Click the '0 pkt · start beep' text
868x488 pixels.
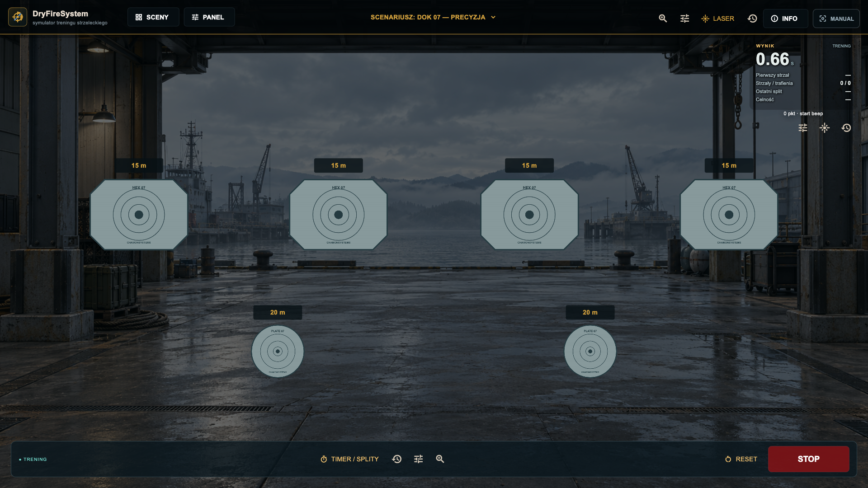coord(803,113)
